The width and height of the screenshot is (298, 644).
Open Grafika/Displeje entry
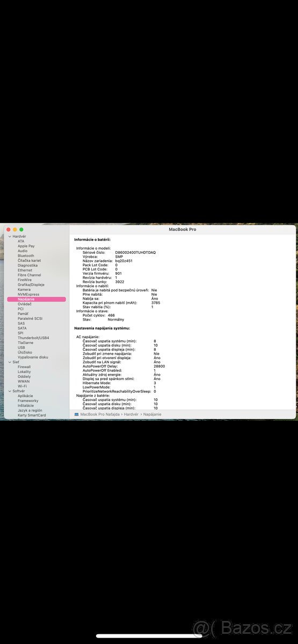[x=31, y=285]
